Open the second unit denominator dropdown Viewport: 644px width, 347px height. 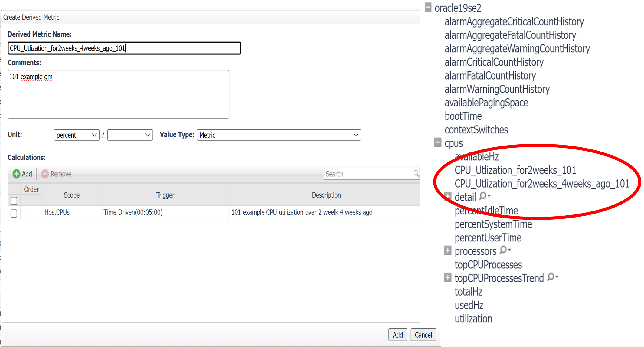(130, 135)
